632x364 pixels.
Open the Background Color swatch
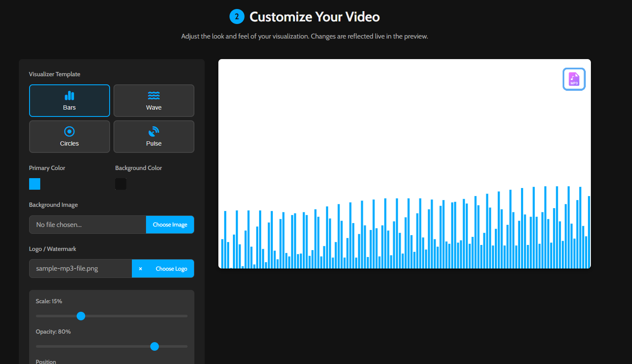(121, 184)
